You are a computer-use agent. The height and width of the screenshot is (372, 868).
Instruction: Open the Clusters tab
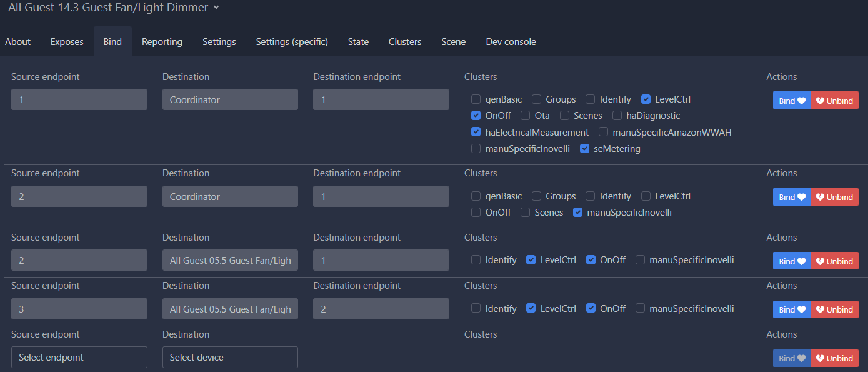[x=405, y=42]
